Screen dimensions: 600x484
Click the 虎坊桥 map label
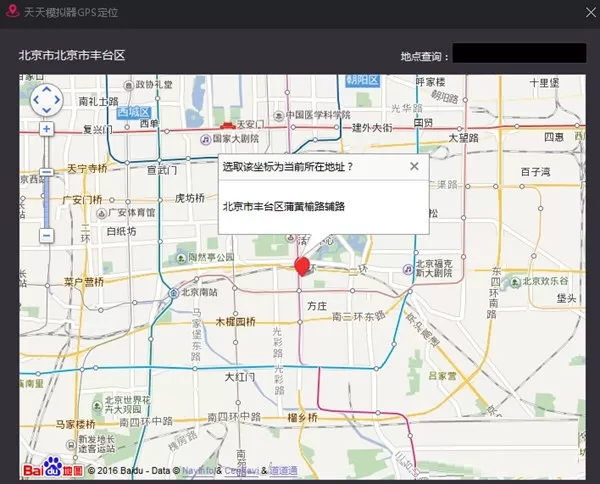pyautogui.click(x=190, y=198)
